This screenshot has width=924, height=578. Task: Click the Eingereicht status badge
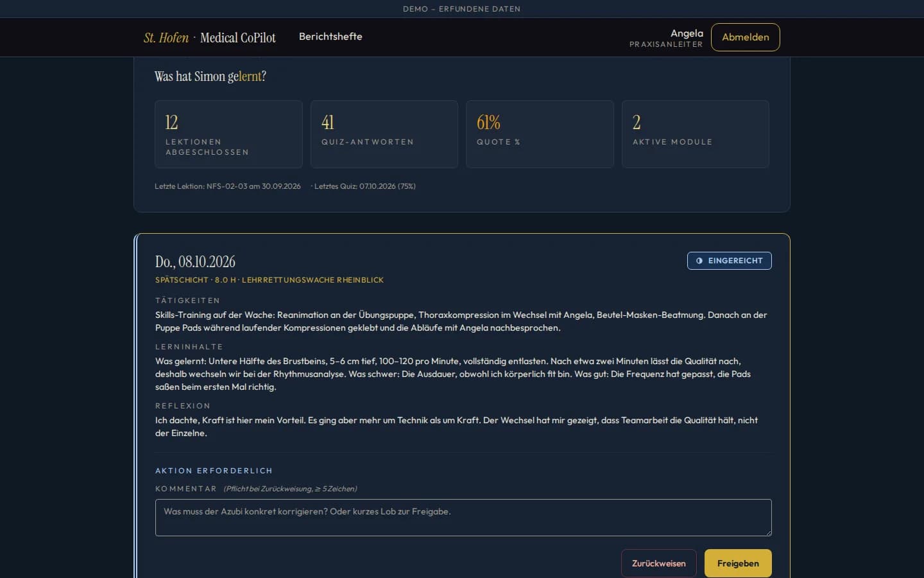(729, 261)
